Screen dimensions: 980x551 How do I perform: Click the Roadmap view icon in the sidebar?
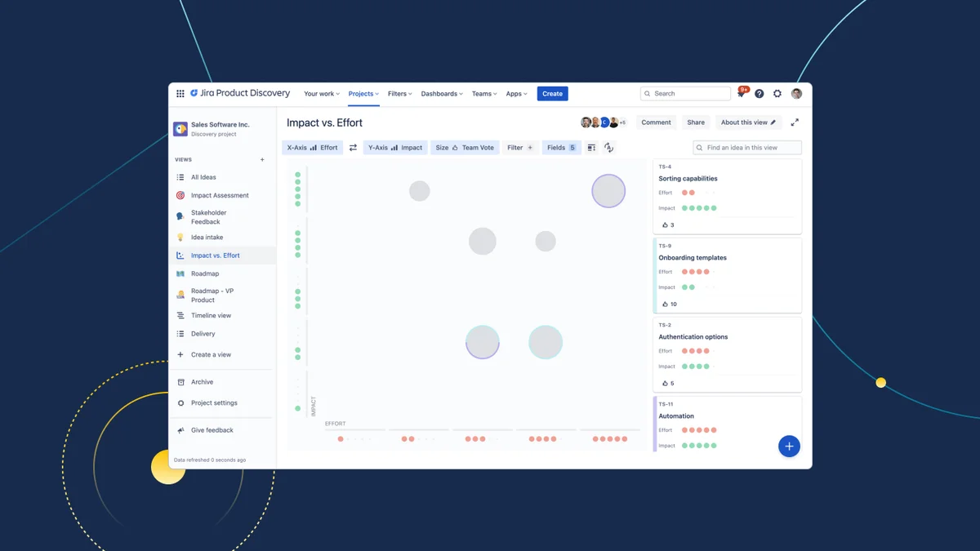tap(180, 273)
